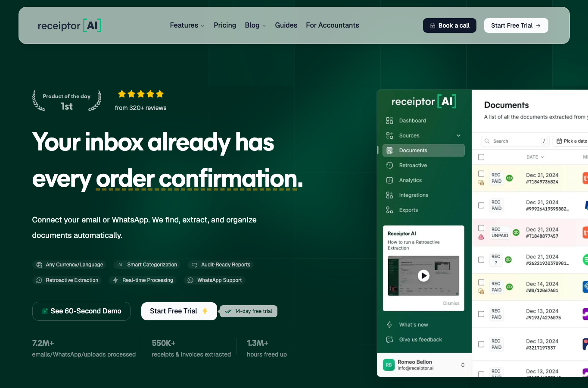Viewport: 588px width, 388px height.
Task: Click warning icon on row #T1848877457
Action: (481, 237)
